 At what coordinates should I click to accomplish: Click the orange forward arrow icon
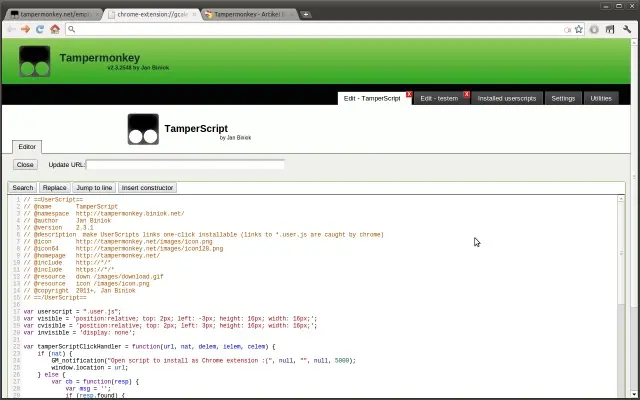(25, 29)
